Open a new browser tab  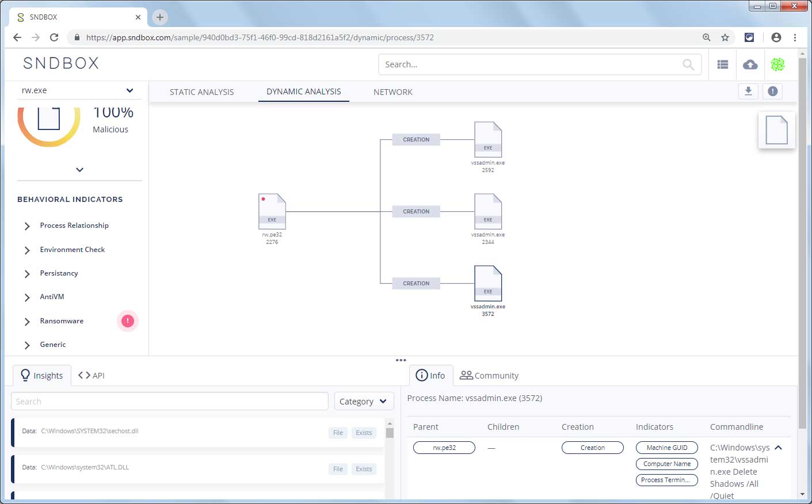coord(160,17)
